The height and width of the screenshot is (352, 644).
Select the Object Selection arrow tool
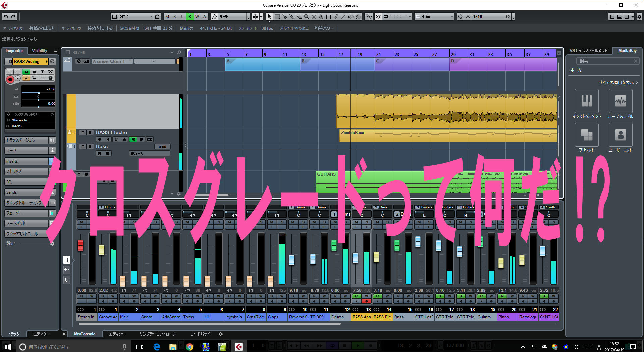coord(269,16)
